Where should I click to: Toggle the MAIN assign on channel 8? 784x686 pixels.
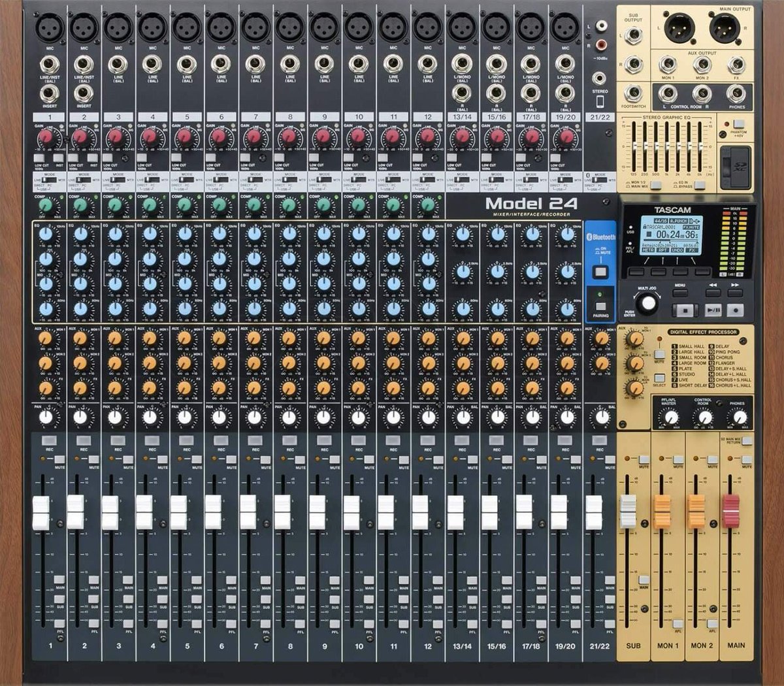point(301,580)
